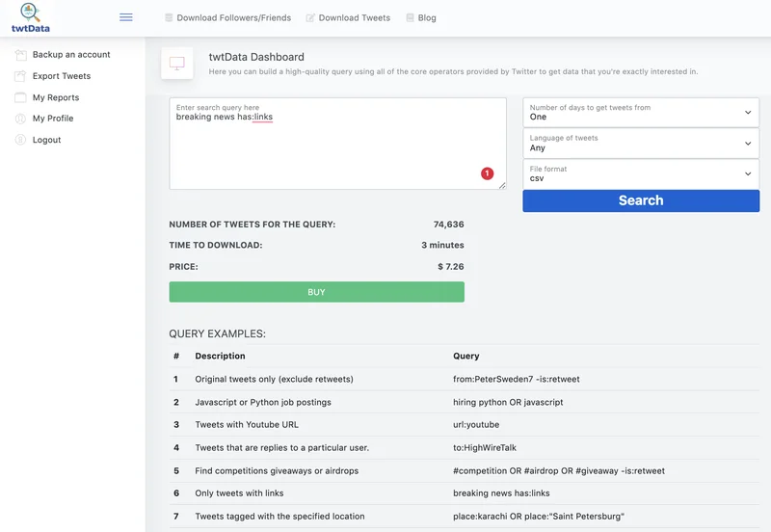Open Language of tweets dropdown
Viewport: 771px width, 532px height.
pos(641,143)
